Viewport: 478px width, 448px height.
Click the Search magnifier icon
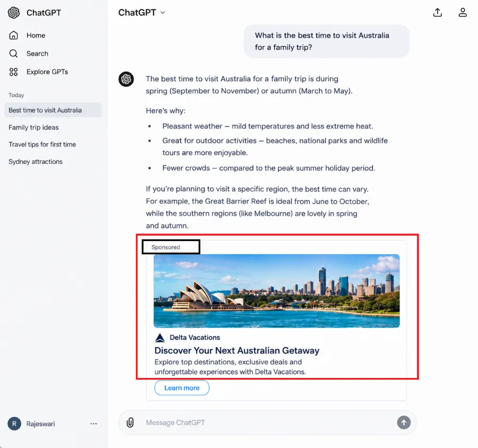click(13, 54)
